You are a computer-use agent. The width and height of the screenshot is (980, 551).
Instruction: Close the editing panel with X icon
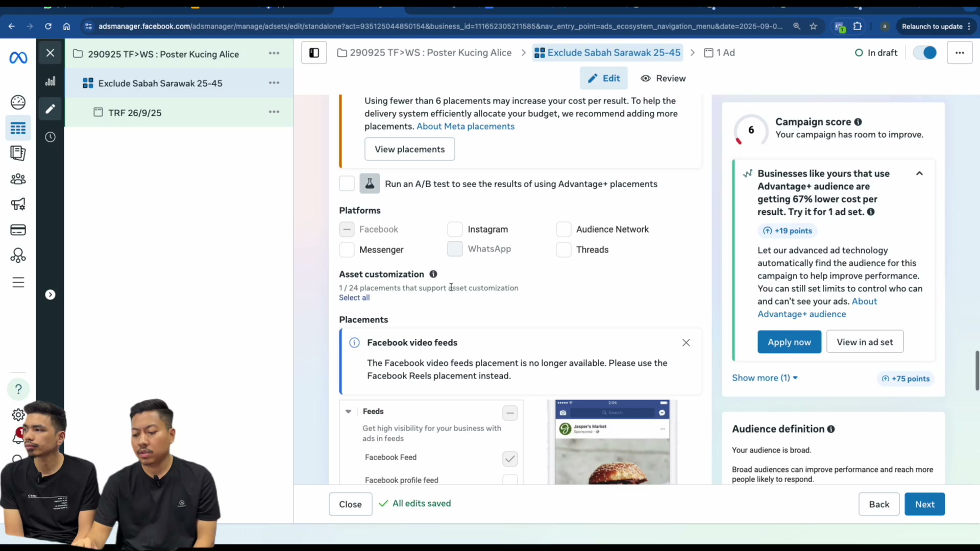pos(50,53)
